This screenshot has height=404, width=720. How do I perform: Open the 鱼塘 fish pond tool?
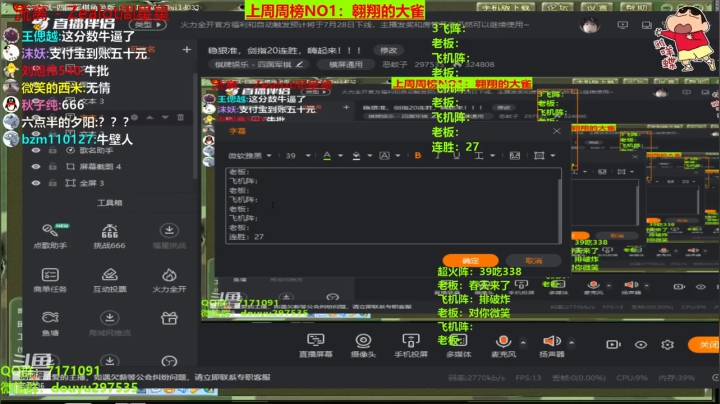50,323
